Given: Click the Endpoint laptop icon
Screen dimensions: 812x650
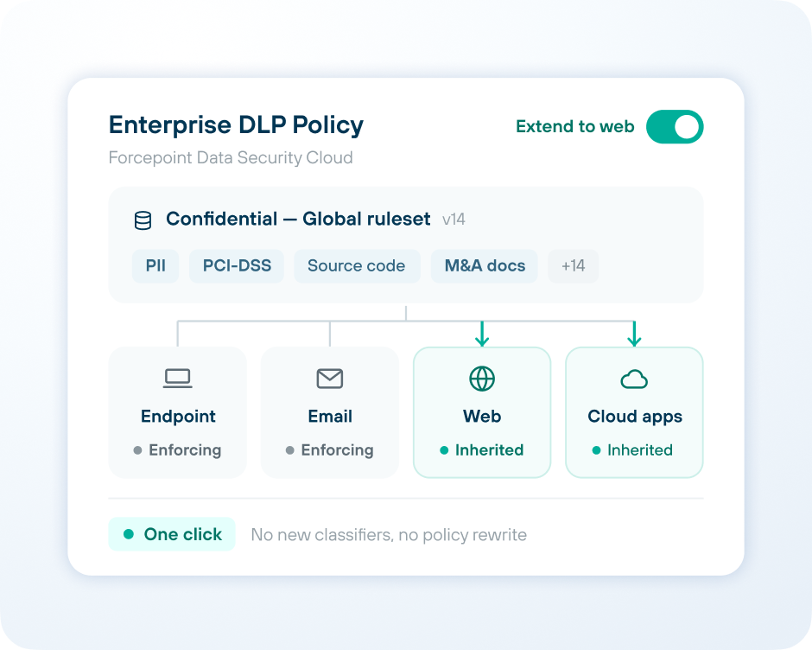Looking at the screenshot, I should click(x=178, y=379).
